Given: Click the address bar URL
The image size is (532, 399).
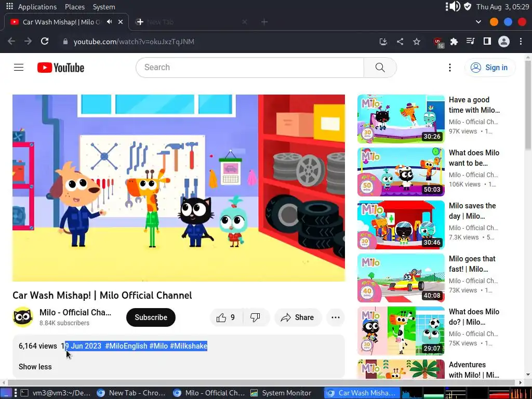Looking at the screenshot, I should point(134,42).
